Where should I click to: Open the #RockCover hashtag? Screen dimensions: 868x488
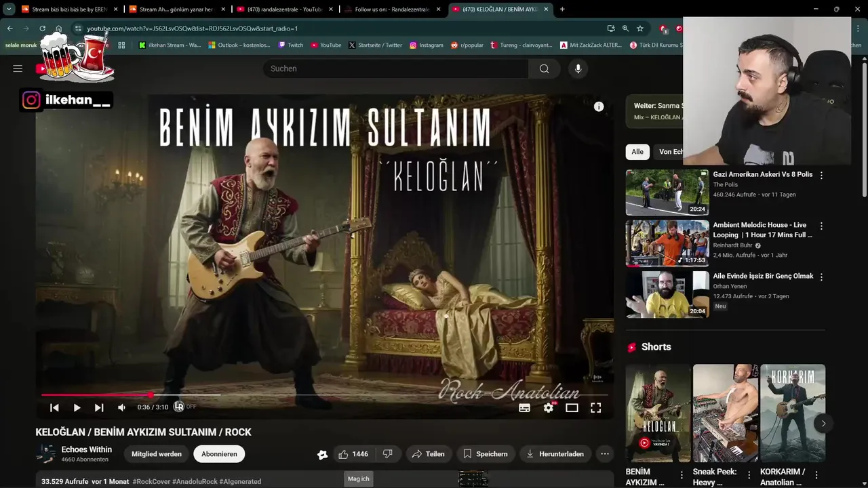point(151,481)
